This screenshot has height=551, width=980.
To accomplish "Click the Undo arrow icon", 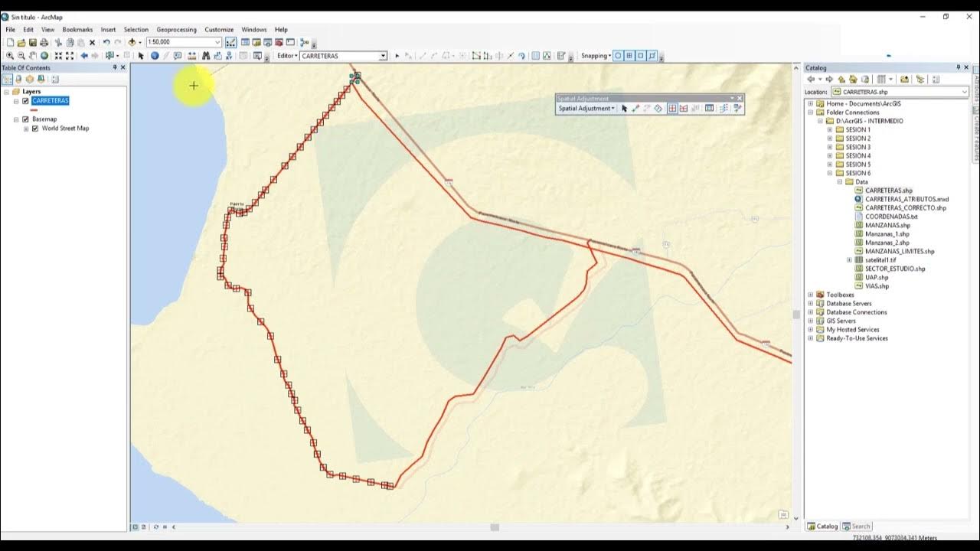I will tap(106, 42).
